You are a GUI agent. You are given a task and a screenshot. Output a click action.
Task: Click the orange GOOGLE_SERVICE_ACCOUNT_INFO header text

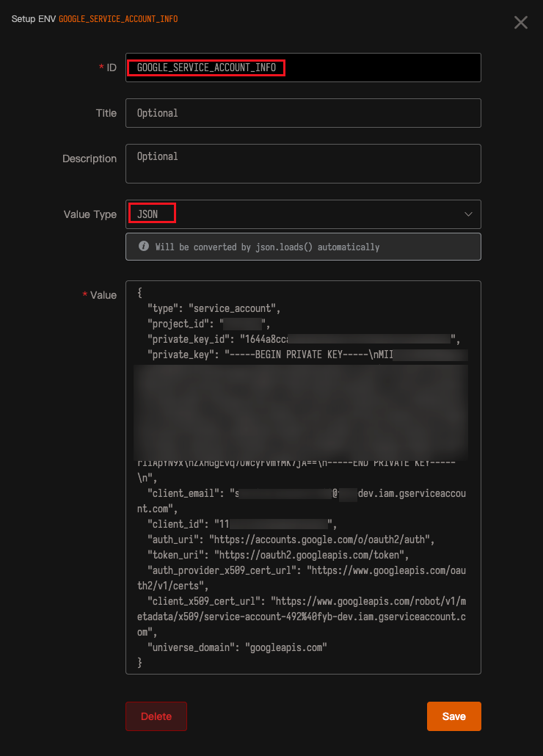(x=118, y=18)
